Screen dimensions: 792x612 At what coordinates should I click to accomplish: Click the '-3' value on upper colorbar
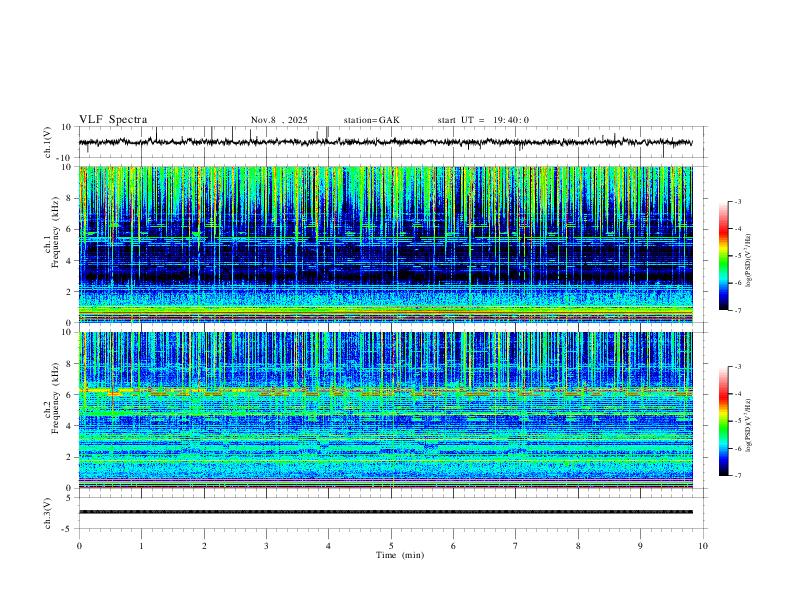click(737, 201)
